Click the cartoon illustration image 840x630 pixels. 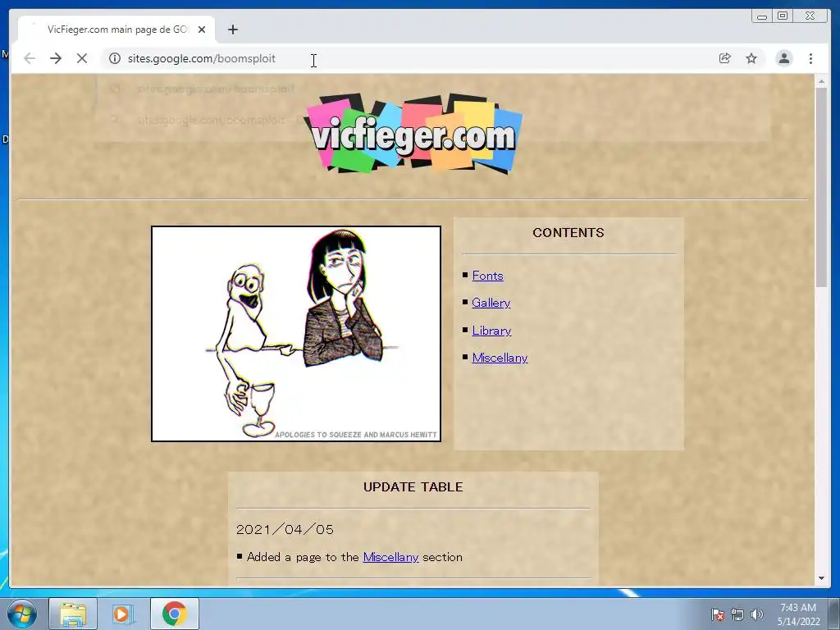click(x=296, y=334)
